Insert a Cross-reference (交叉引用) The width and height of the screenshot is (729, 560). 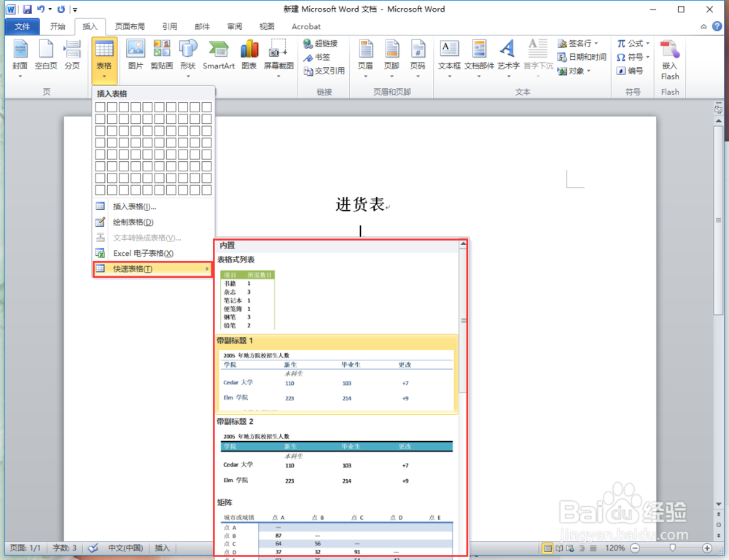[x=324, y=71]
